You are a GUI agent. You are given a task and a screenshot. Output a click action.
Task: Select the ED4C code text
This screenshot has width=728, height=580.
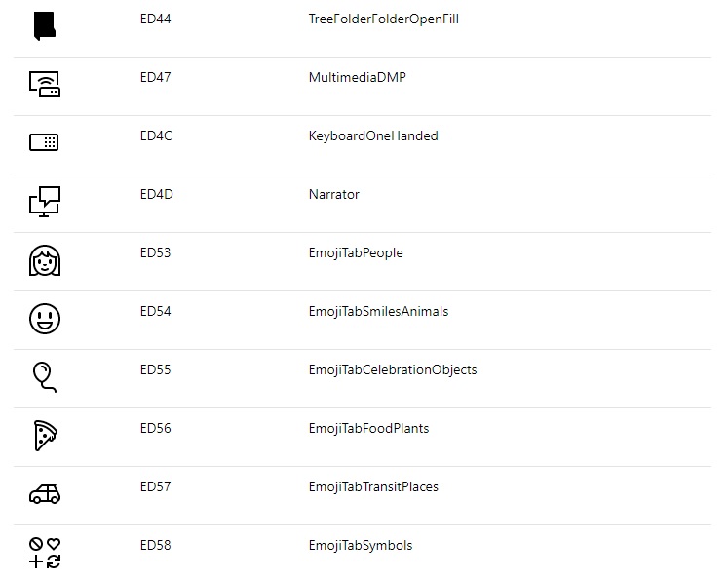tap(156, 136)
